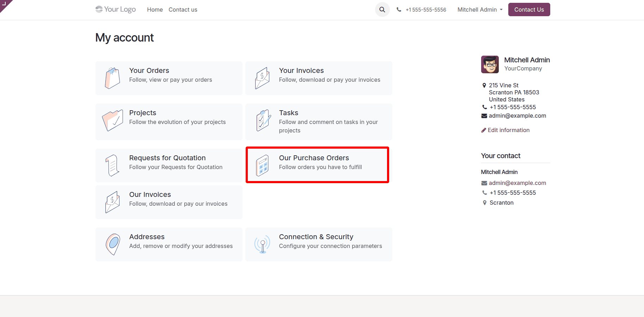Click the map pin icon on the Addresses card
Viewport: 644px width, 317px height.
pos(112,244)
